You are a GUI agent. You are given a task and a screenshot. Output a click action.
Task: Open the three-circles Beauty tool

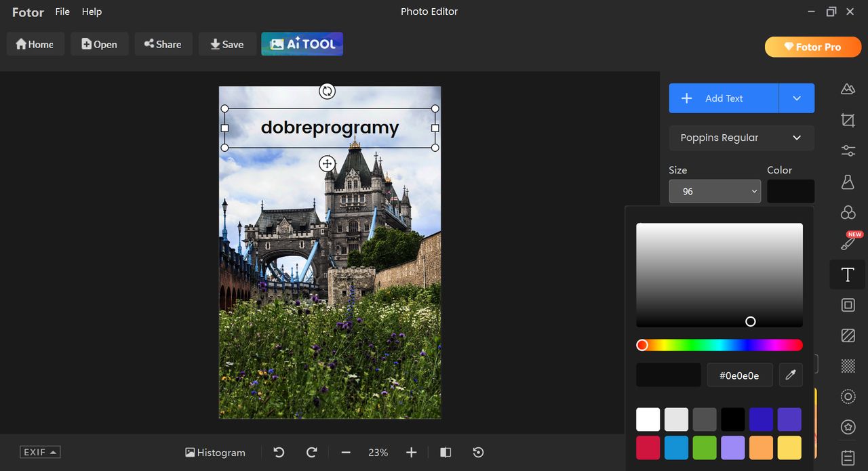pos(848,213)
